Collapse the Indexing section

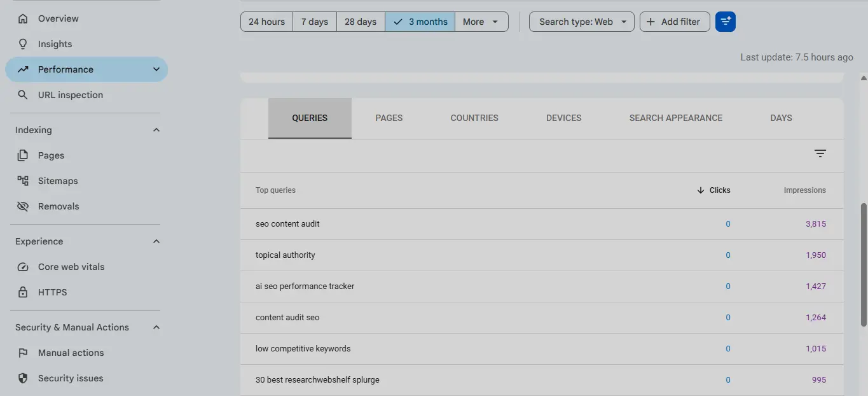point(156,130)
